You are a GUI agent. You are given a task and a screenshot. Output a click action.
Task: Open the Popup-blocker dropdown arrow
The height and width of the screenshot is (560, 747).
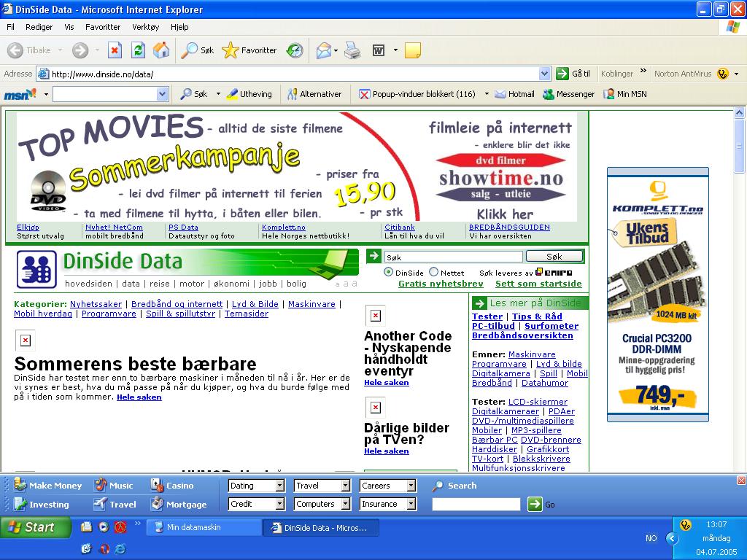487,94
